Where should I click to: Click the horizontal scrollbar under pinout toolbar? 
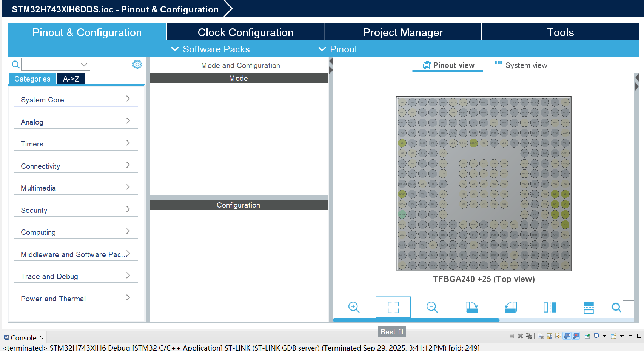(416, 320)
